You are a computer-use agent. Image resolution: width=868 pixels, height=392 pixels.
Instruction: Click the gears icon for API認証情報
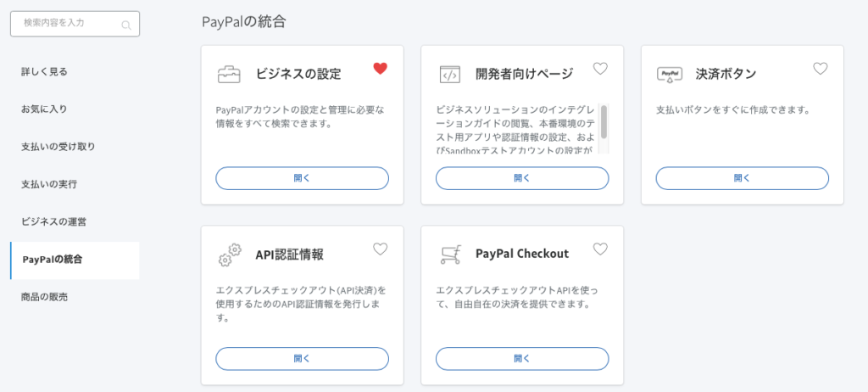(x=230, y=255)
